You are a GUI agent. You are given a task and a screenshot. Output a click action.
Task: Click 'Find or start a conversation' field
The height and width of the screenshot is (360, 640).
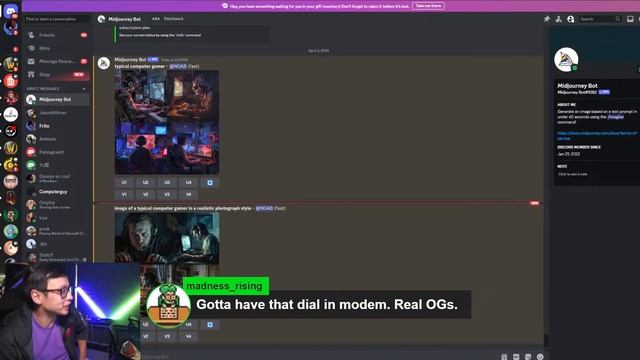pyautogui.click(x=57, y=19)
